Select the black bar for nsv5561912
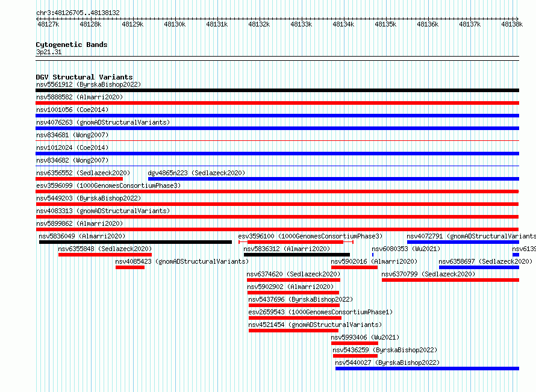This screenshot has width=536, height=392. click(277, 90)
